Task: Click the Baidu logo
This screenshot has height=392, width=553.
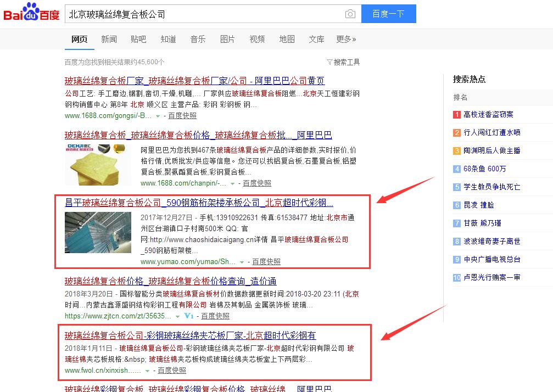Action: click(32, 13)
